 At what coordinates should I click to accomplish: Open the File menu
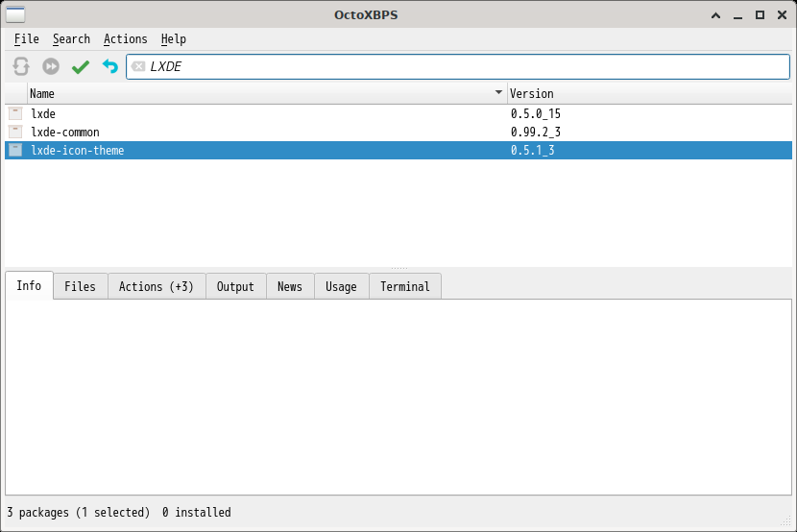tap(27, 39)
